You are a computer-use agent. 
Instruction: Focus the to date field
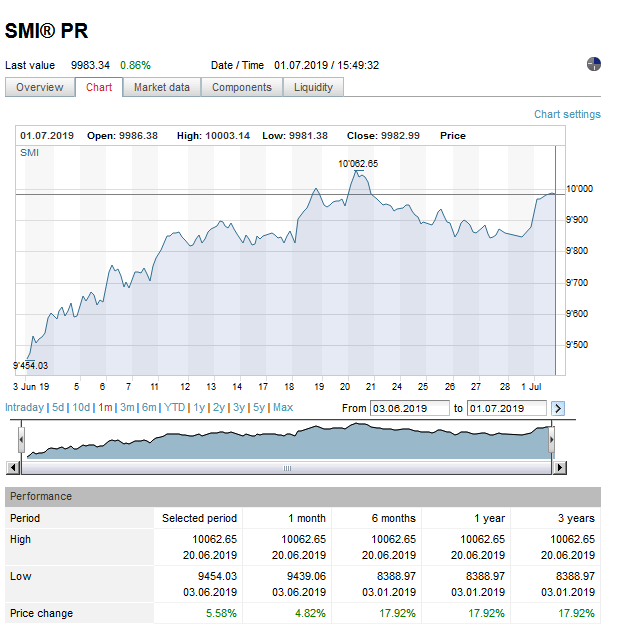click(507, 408)
